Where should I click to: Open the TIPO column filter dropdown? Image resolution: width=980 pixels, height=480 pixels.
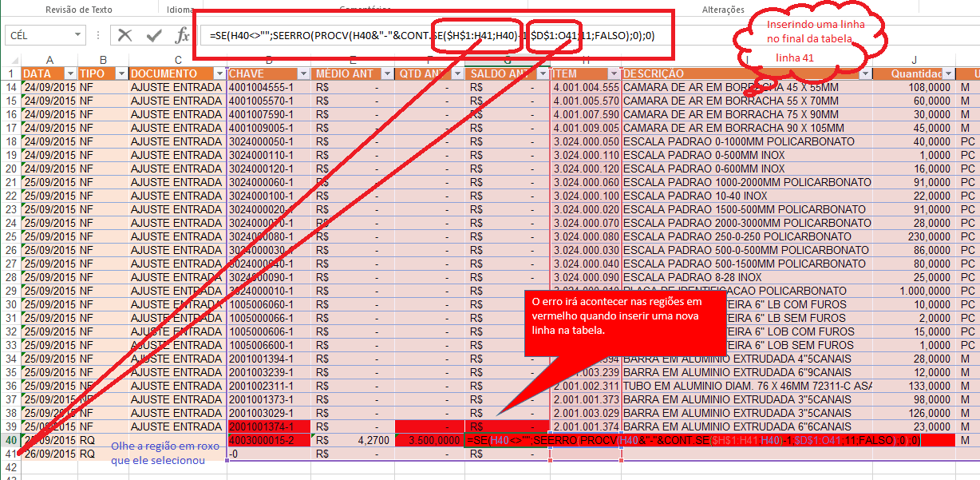[x=121, y=73]
